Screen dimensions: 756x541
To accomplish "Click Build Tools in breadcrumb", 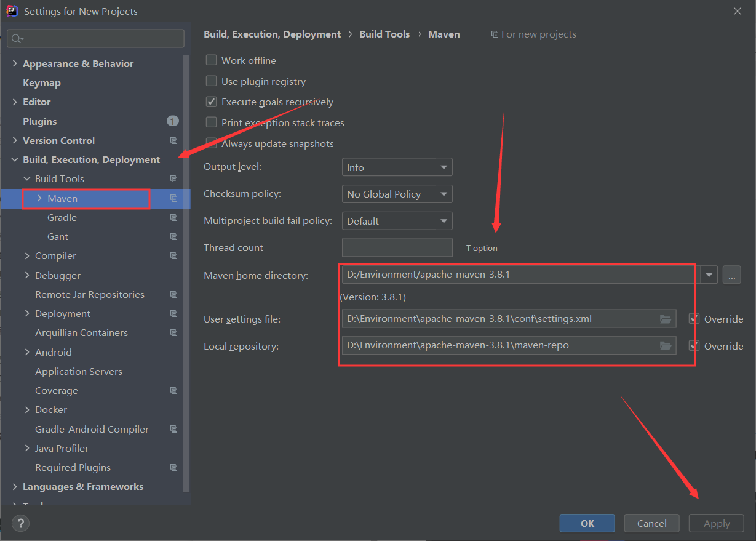I will (x=384, y=34).
